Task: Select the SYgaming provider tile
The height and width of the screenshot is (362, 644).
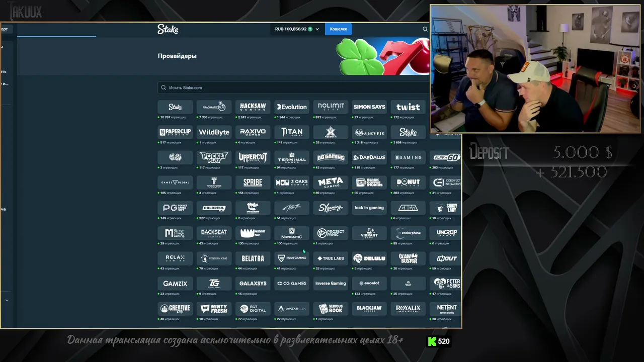Action: [331, 208]
